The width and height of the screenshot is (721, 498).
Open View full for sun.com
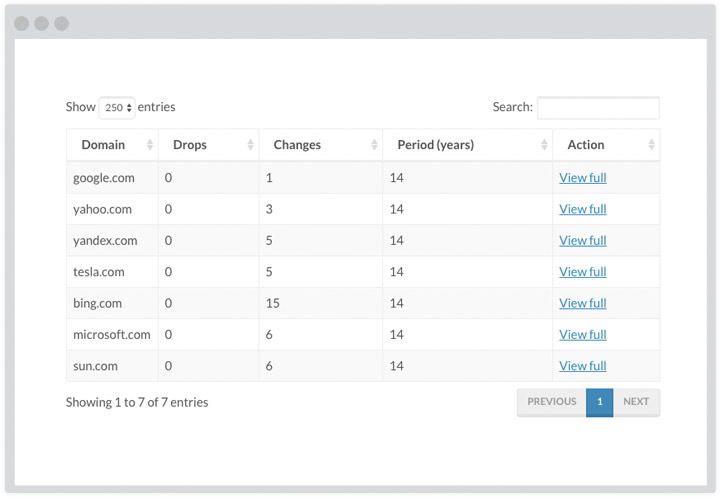tap(583, 366)
